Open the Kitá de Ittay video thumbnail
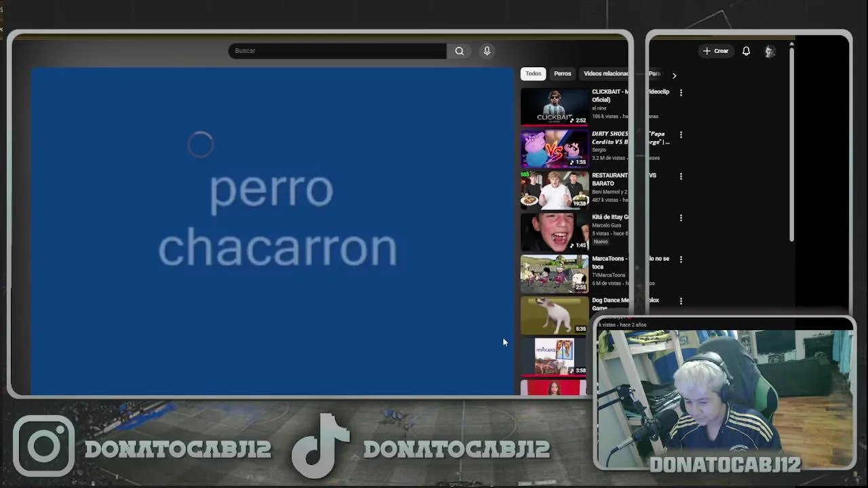This screenshot has height=488, width=868. [x=554, y=232]
